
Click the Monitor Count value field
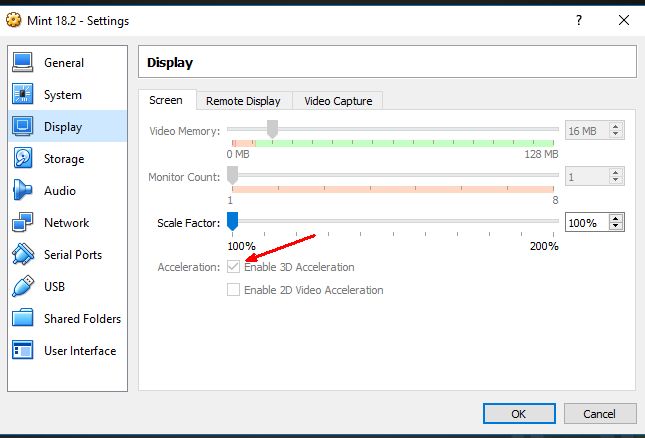coord(587,177)
